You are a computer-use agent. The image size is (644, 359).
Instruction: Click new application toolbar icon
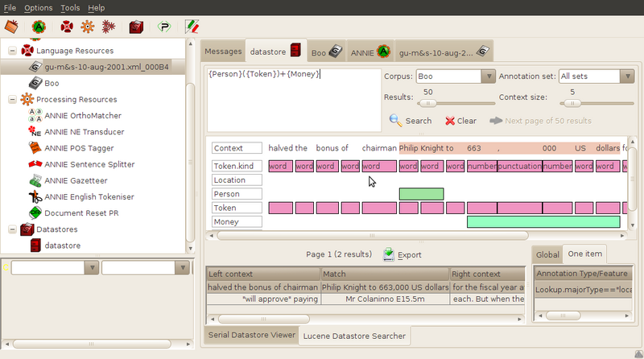pyautogui.click(x=109, y=27)
